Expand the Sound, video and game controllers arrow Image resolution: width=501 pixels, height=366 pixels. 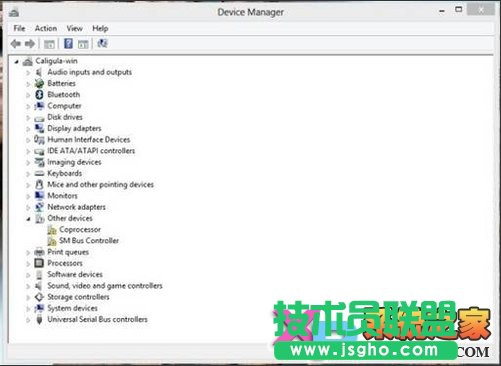click(x=28, y=286)
